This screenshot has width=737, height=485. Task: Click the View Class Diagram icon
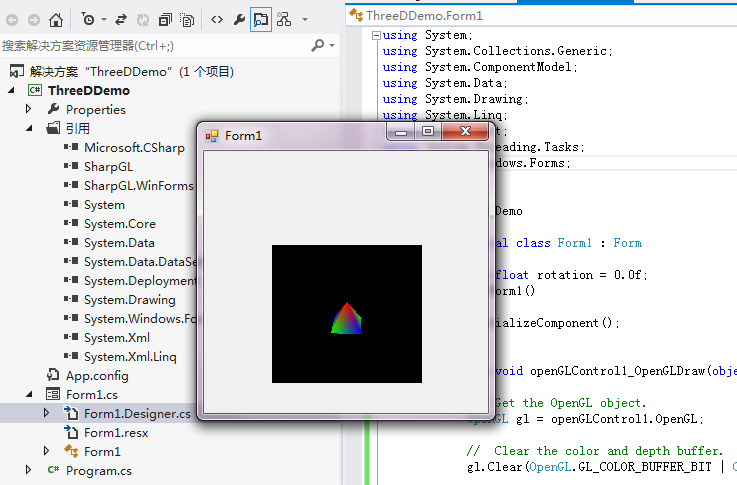pos(283,19)
